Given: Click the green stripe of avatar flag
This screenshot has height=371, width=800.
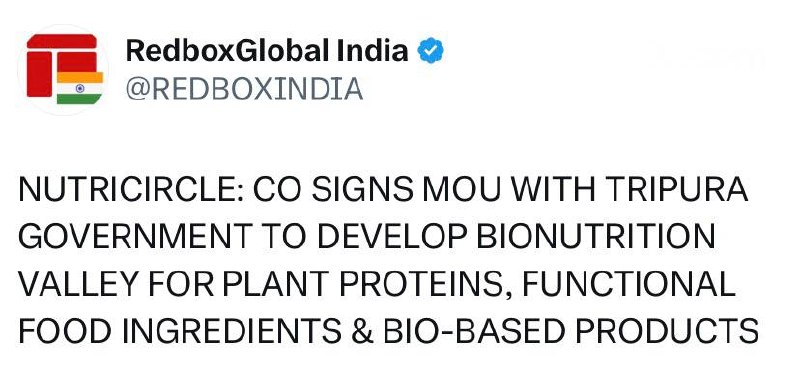Looking at the screenshot, I should tap(80, 99).
